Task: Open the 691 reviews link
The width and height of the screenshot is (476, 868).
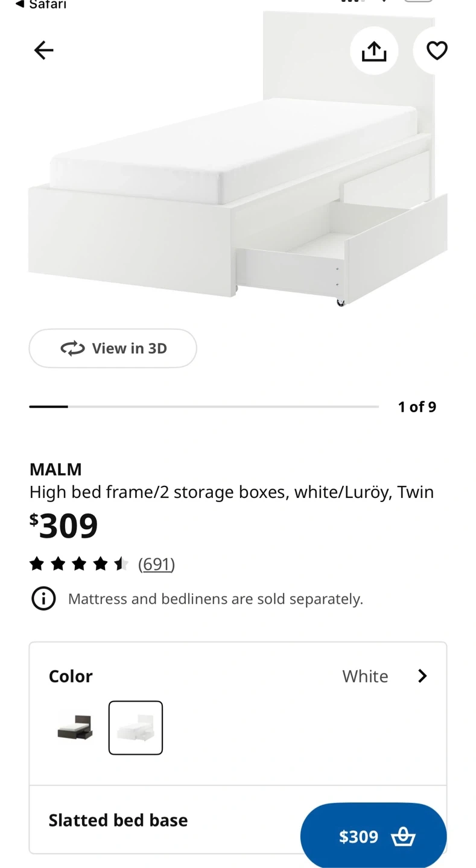Action: [x=156, y=564]
